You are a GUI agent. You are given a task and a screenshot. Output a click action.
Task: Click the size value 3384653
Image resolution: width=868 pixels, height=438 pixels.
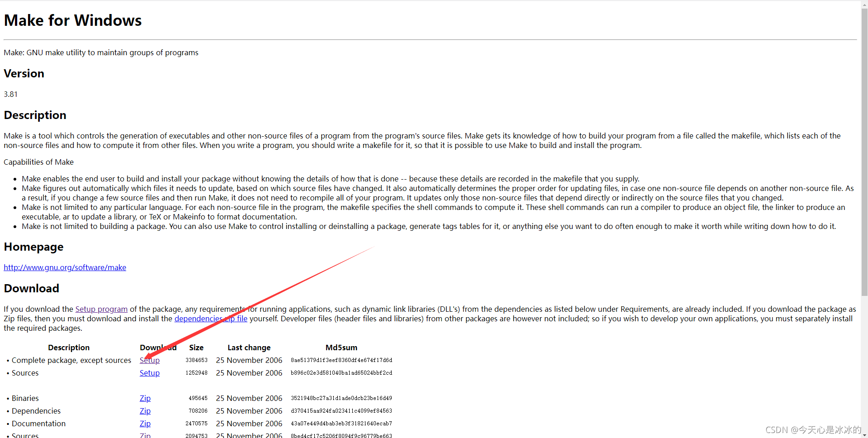pyautogui.click(x=196, y=360)
